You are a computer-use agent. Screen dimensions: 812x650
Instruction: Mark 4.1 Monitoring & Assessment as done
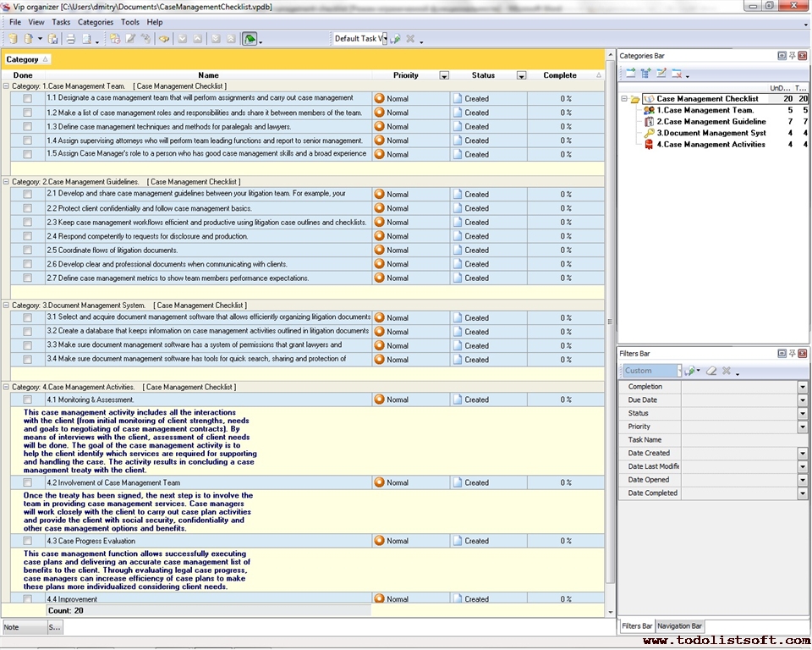[28, 399]
